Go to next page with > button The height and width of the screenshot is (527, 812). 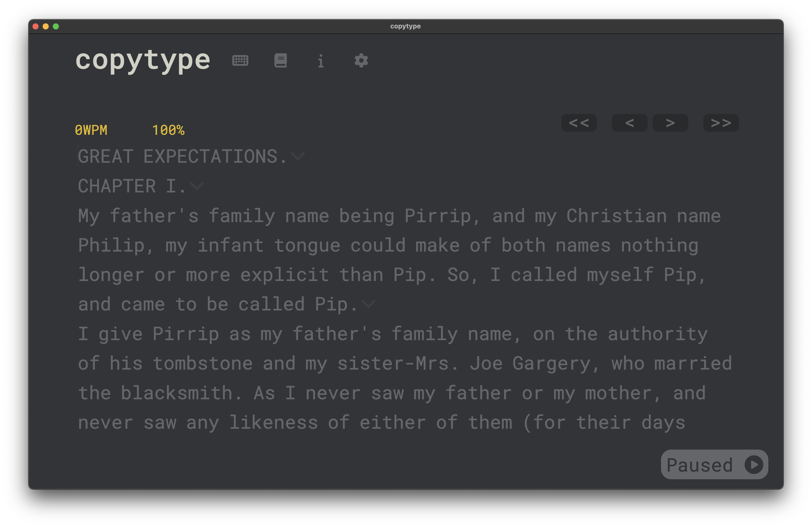click(x=670, y=123)
